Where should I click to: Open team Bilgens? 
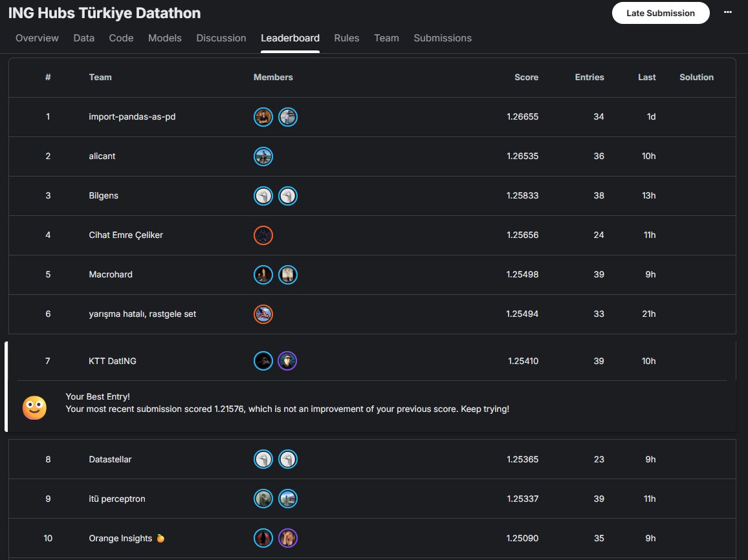click(x=104, y=196)
